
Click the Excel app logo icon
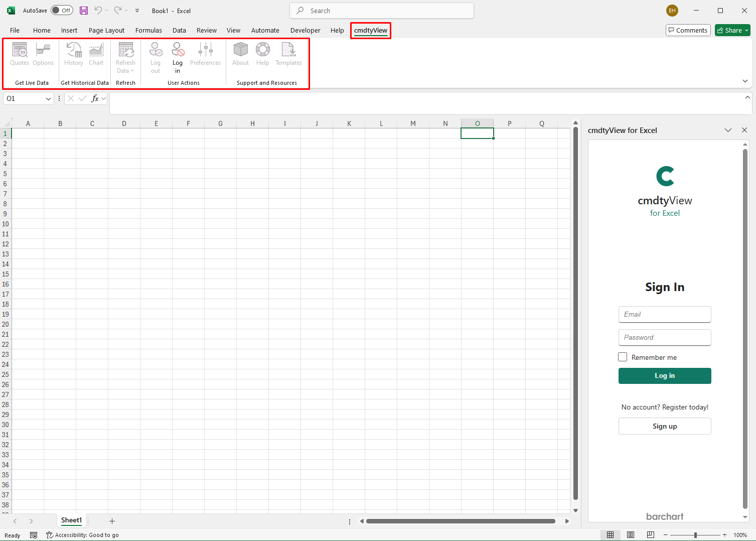11,11
